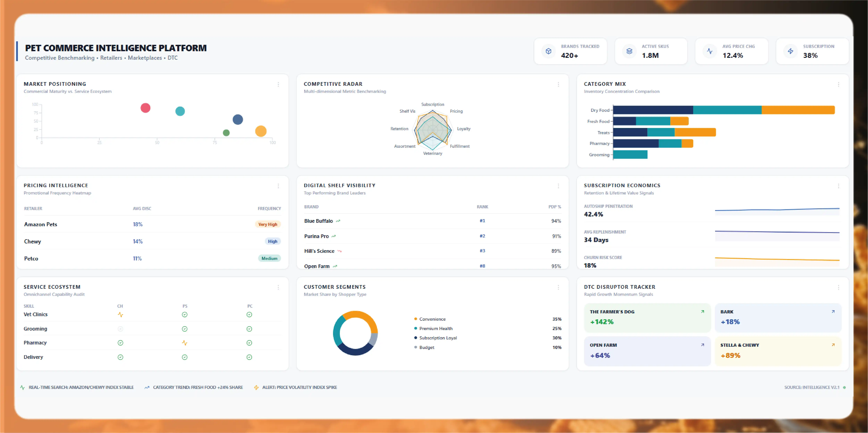
Task: Open the Pricing Intelligence options menu
Action: point(278,186)
